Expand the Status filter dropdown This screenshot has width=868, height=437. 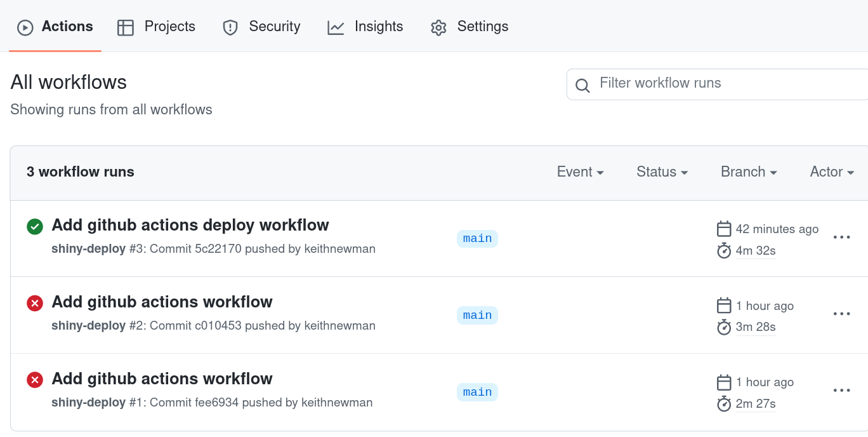(662, 172)
